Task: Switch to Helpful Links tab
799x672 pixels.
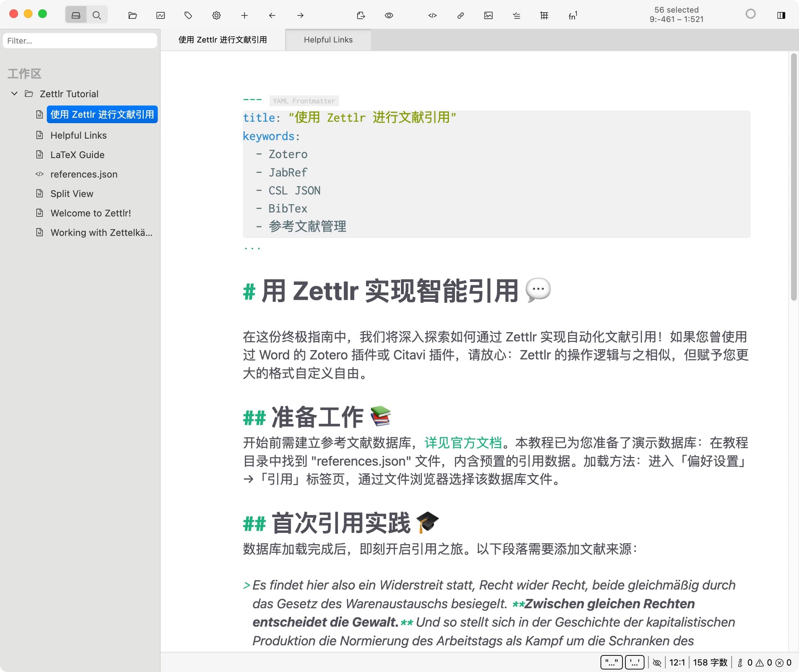Action: [328, 40]
